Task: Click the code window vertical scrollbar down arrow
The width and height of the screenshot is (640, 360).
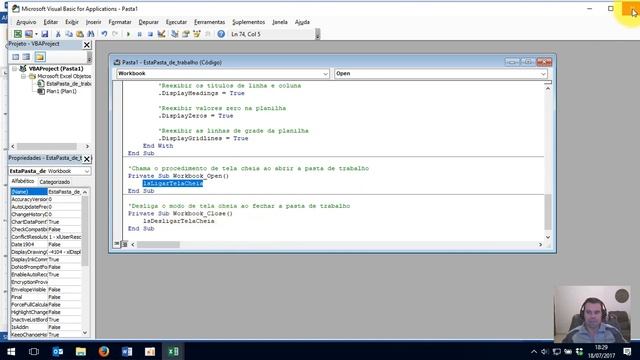Action: tap(548, 237)
